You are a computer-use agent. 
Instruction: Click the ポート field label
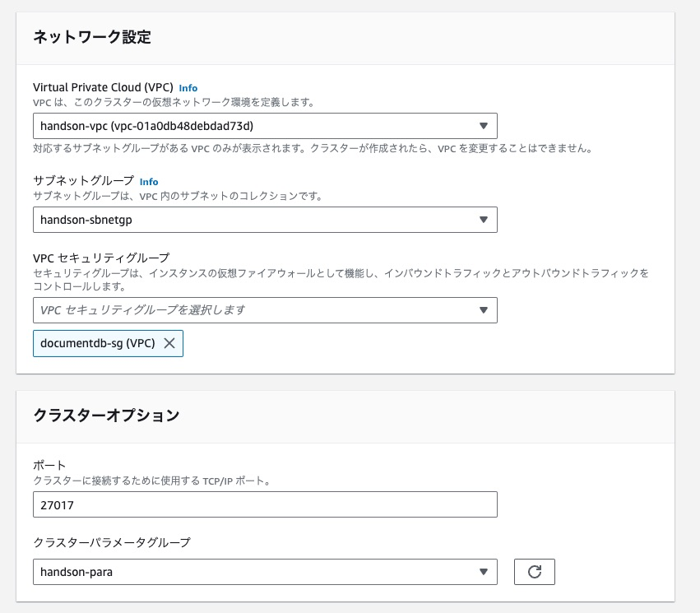coord(49,465)
